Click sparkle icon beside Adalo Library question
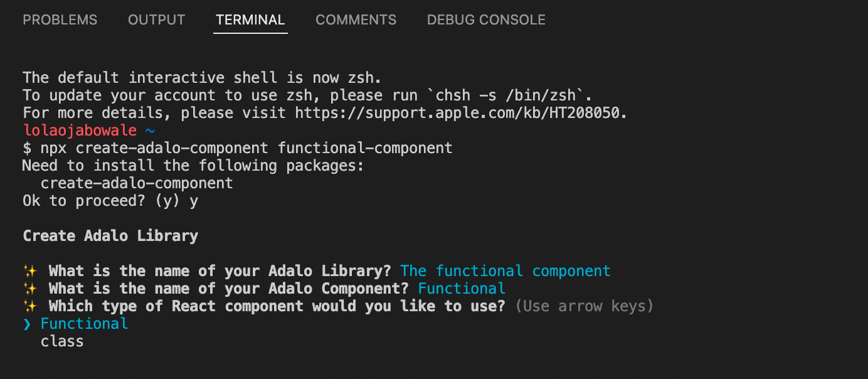This screenshot has width=868, height=379. [x=29, y=271]
